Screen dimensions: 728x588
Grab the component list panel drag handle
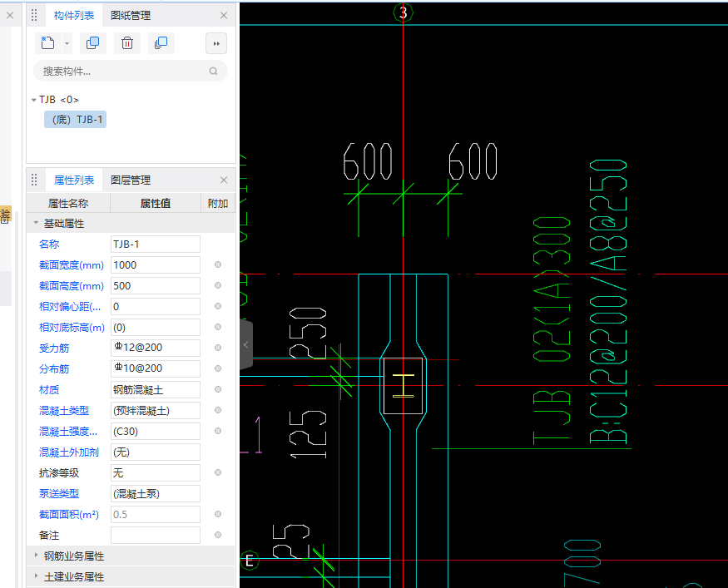(34, 15)
